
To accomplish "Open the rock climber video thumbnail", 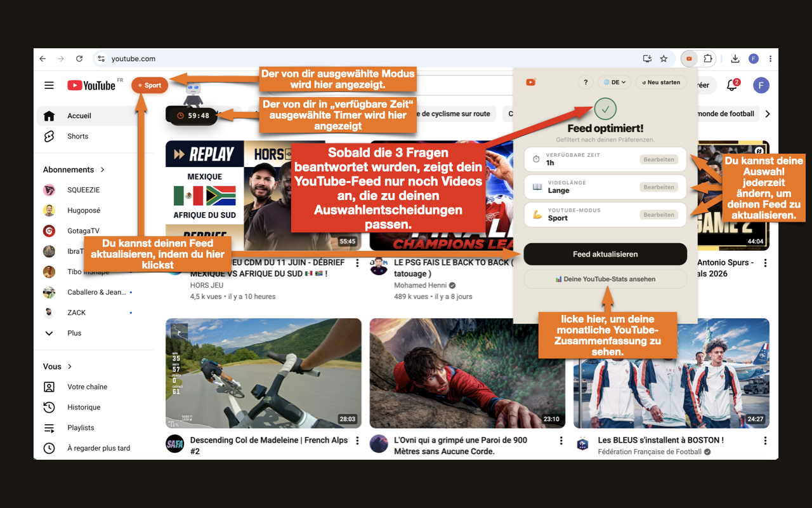I will click(468, 373).
